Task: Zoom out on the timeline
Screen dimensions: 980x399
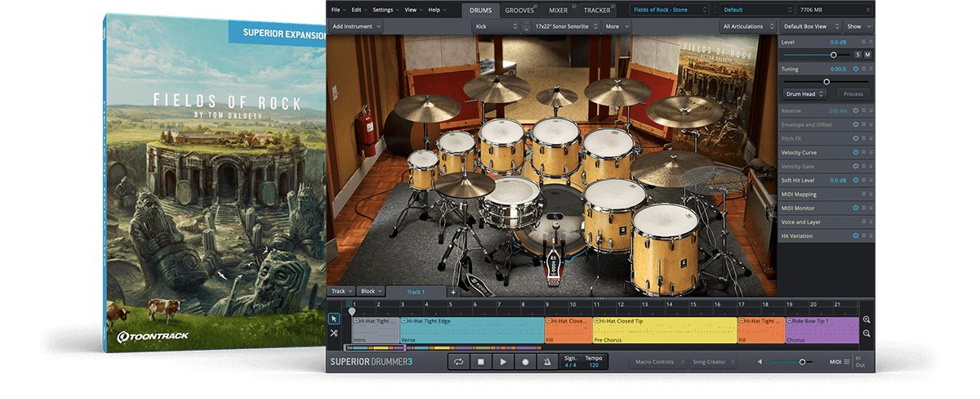Action: coord(866,334)
